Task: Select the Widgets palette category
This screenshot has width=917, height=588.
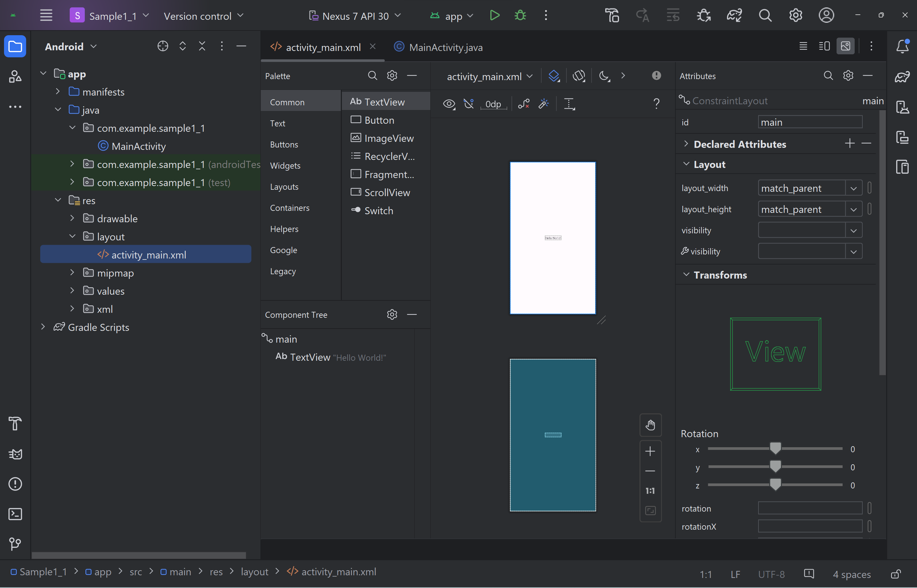Action: coord(285,165)
